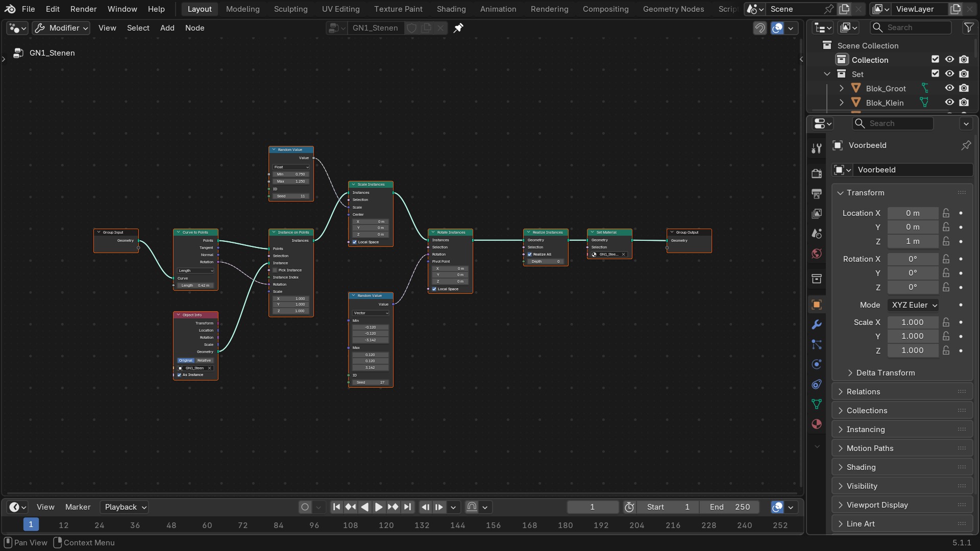Click the current frame number field

click(x=592, y=507)
